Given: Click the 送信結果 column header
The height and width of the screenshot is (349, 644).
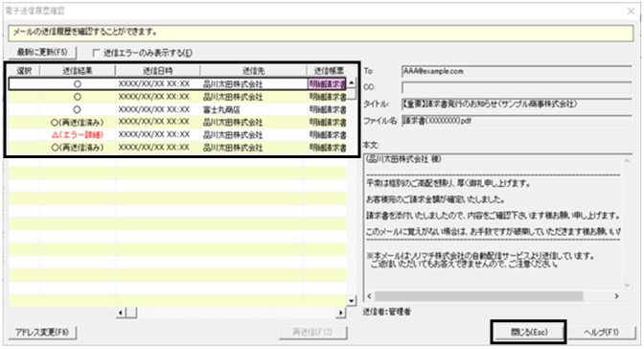Looking at the screenshot, I should click(78, 71).
